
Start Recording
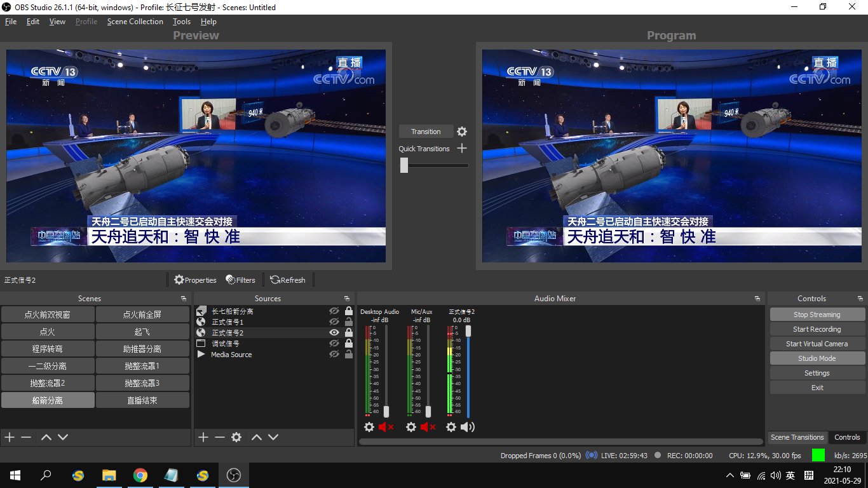pos(817,329)
